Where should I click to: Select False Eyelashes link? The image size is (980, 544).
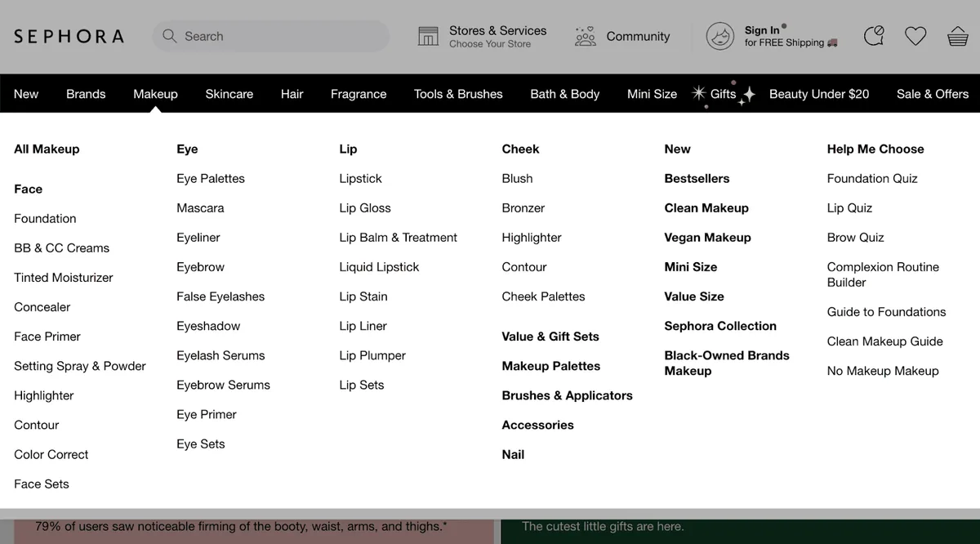point(220,297)
